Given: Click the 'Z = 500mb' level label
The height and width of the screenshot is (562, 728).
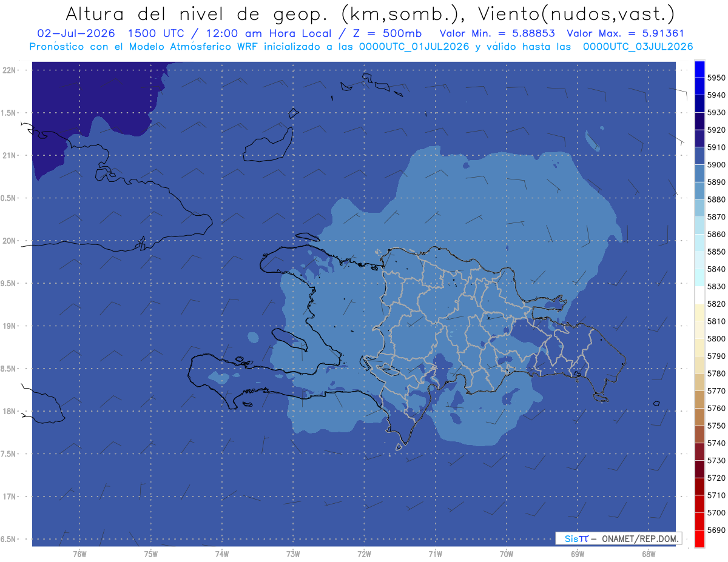Looking at the screenshot, I should point(386,33).
